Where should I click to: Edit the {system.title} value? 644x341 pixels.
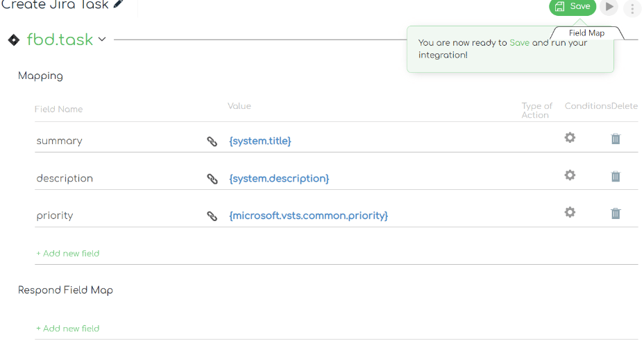tap(260, 141)
